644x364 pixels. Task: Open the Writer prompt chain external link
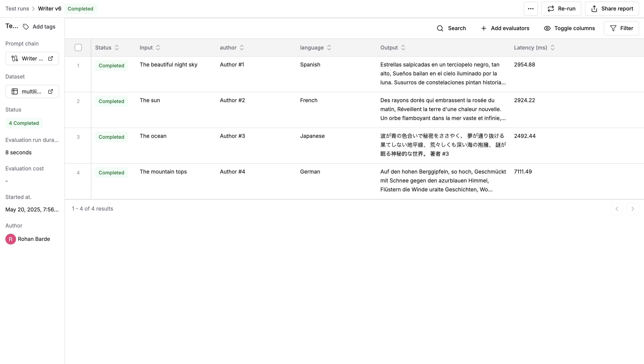coord(51,58)
